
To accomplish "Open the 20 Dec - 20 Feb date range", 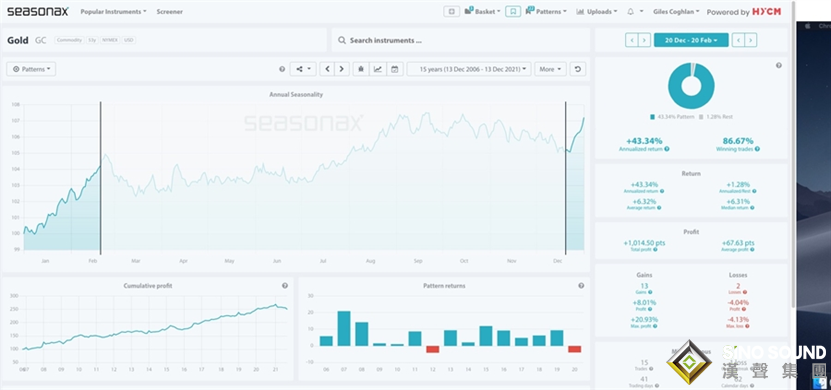I will pos(691,40).
